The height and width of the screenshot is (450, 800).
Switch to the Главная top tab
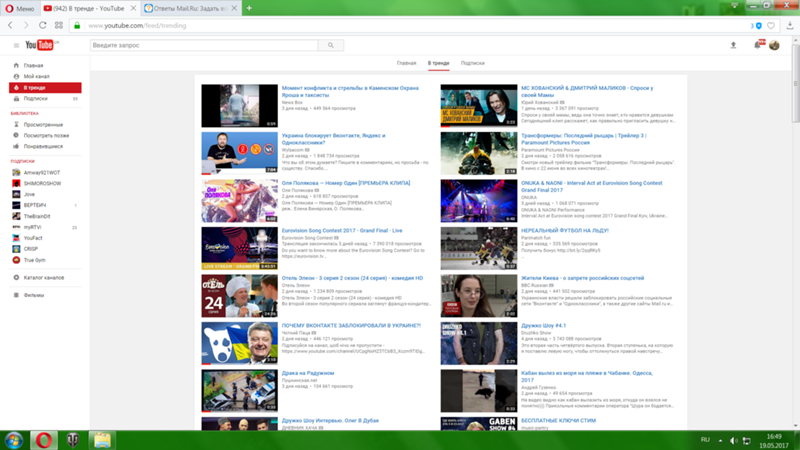[407, 63]
